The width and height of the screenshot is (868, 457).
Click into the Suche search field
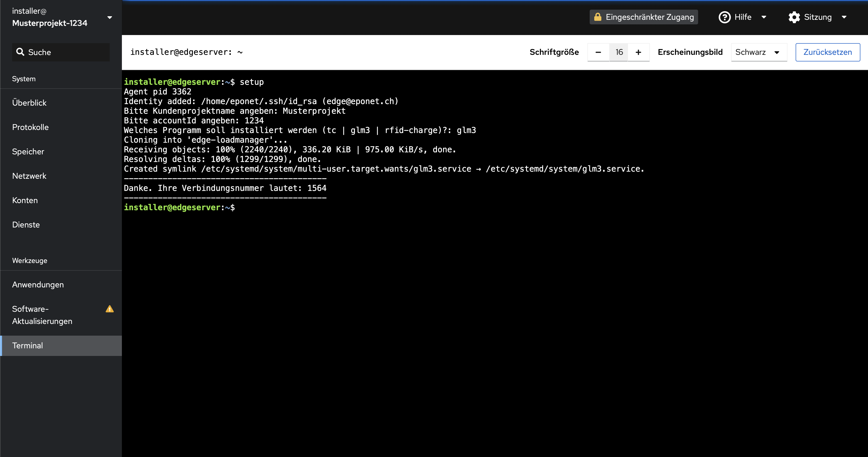point(61,52)
